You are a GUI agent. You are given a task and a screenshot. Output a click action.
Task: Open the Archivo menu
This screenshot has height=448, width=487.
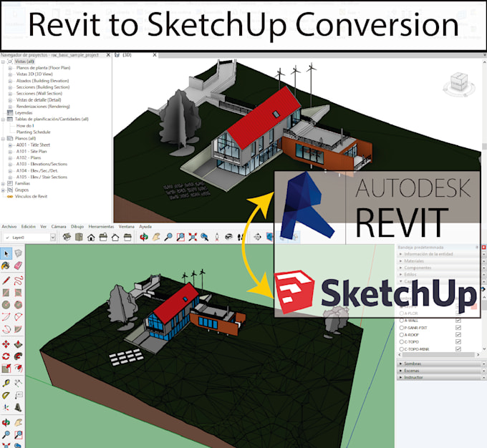9,226
